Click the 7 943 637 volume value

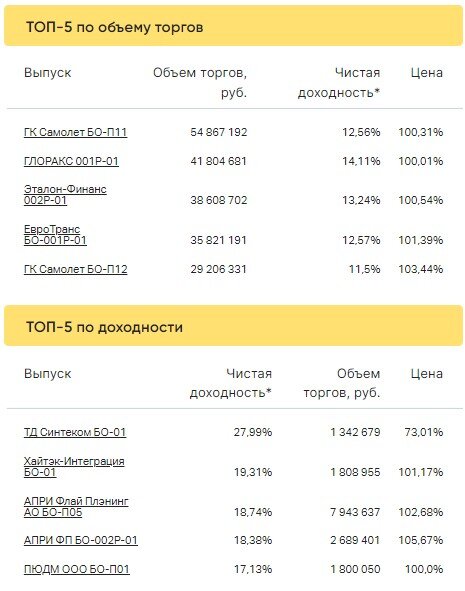pos(355,512)
